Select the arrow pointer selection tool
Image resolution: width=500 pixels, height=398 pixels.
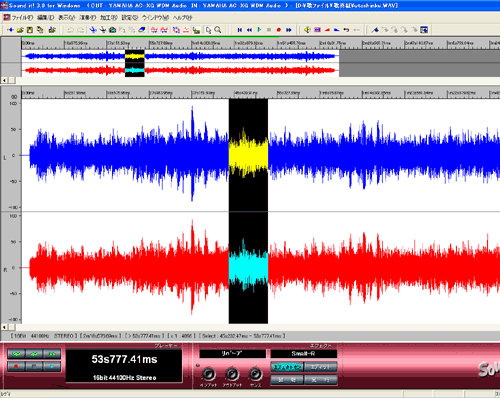208,30
